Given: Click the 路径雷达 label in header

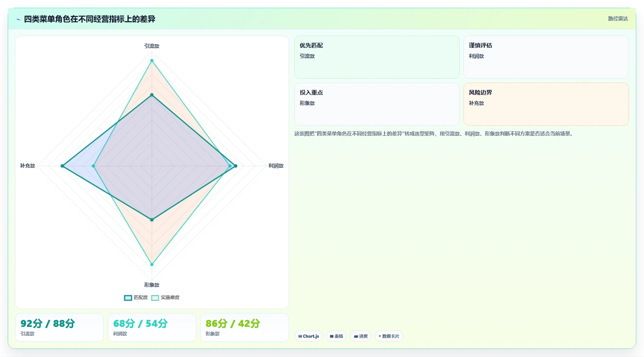Looking at the screenshot, I should coord(618,19).
